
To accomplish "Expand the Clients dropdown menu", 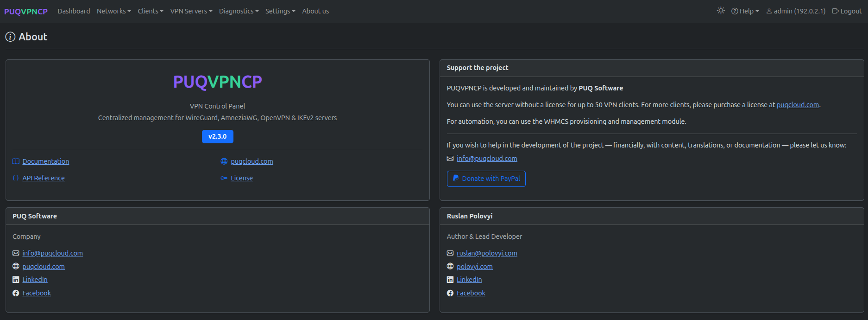I will pyautogui.click(x=151, y=11).
